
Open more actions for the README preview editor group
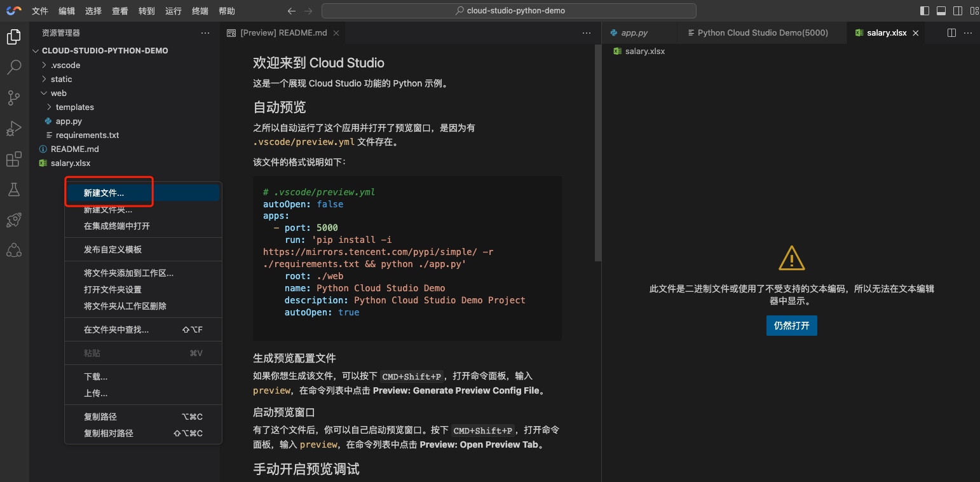[586, 33]
